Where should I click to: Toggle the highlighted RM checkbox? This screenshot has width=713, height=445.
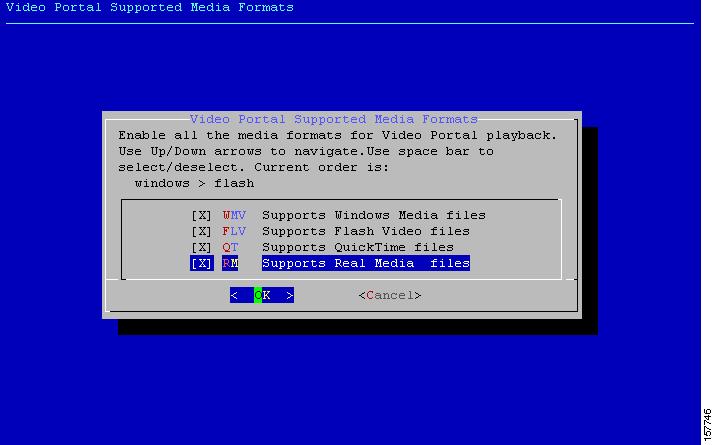(x=201, y=263)
